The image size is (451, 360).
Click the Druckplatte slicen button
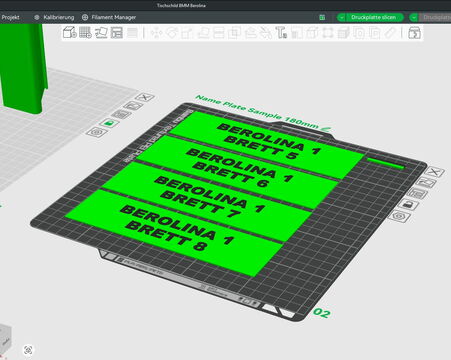[374, 17]
